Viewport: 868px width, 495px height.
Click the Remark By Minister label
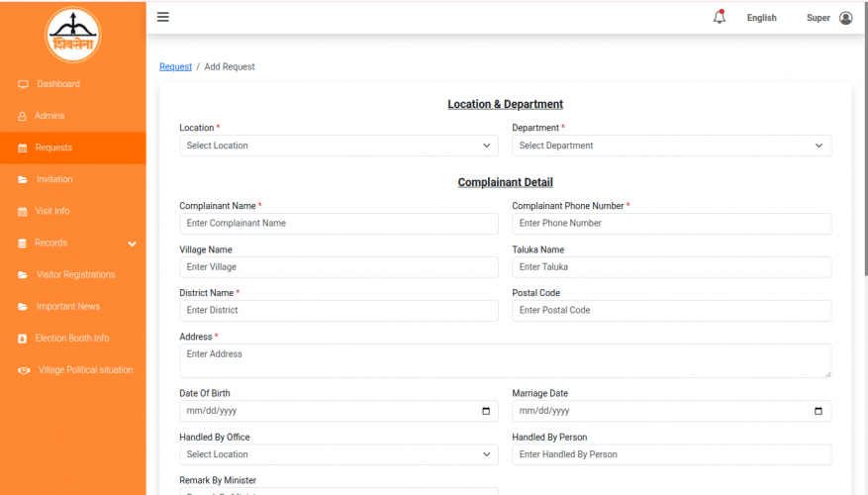(x=218, y=480)
